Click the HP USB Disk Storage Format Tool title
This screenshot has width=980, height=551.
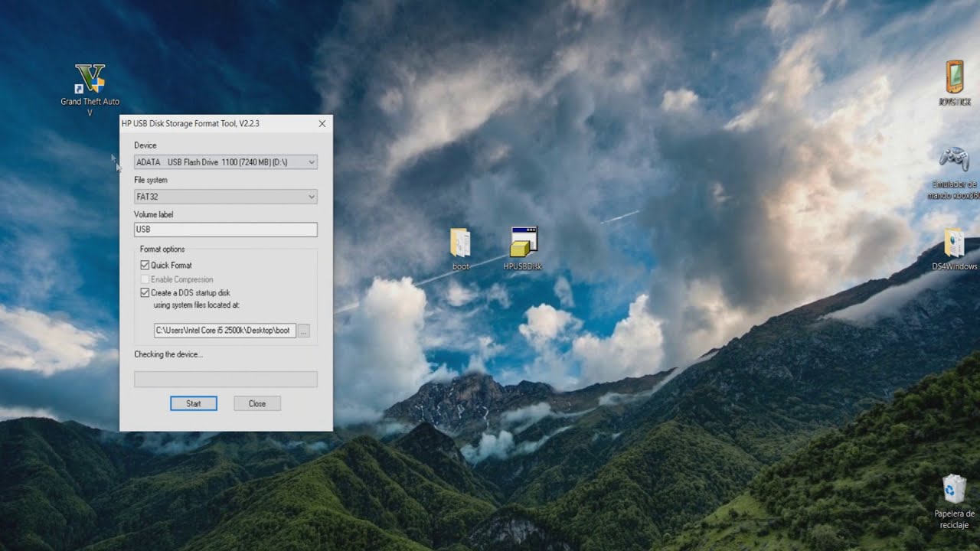tap(191, 123)
